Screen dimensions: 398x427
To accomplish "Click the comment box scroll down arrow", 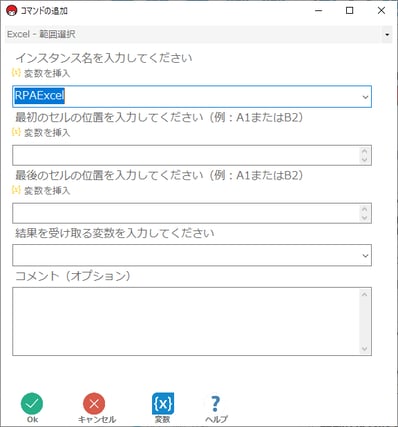I will click(x=364, y=349).
